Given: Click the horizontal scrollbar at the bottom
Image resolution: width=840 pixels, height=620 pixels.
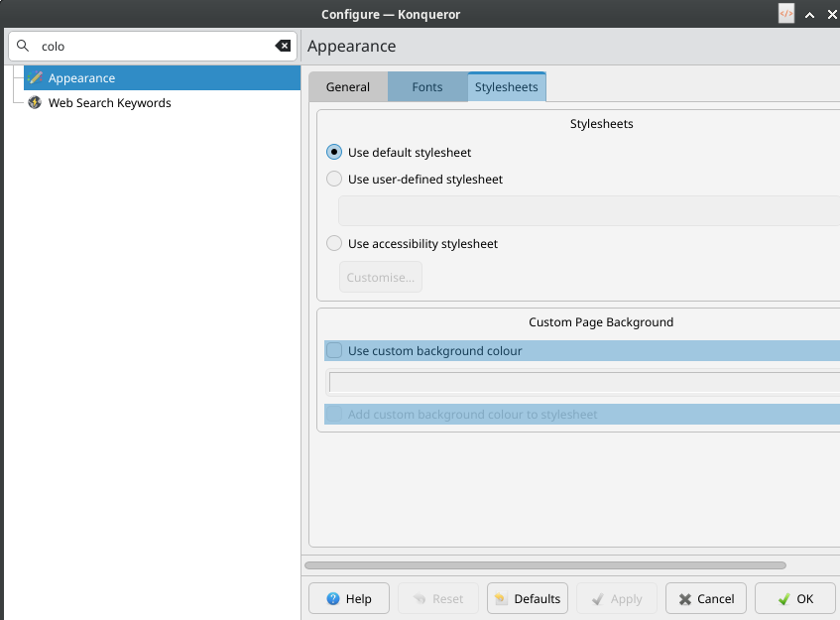Looking at the screenshot, I should (545, 565).
